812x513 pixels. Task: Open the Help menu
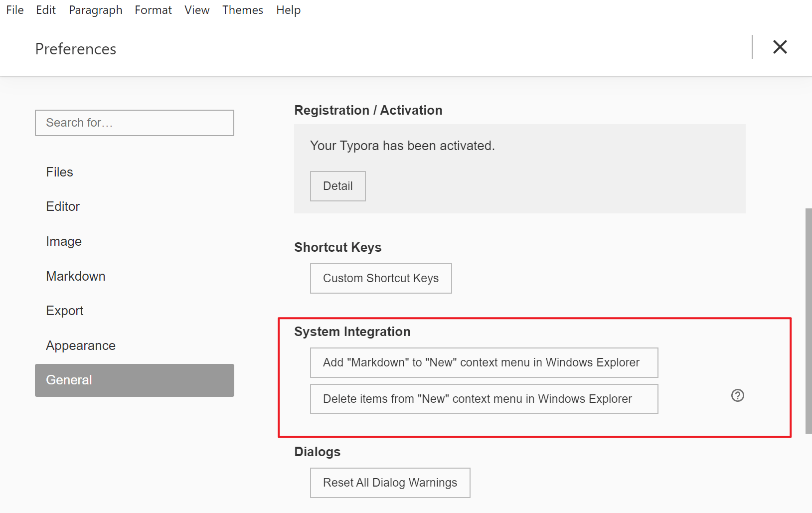click(x=288, y=10)
